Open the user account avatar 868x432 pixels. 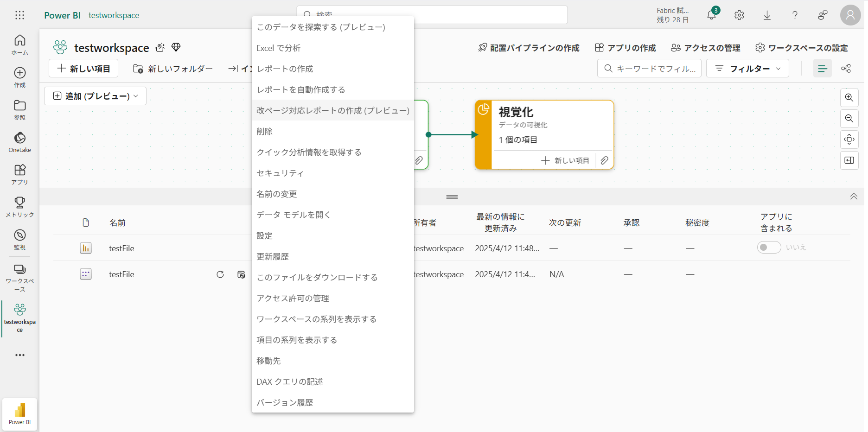click(x=850, y=15)
